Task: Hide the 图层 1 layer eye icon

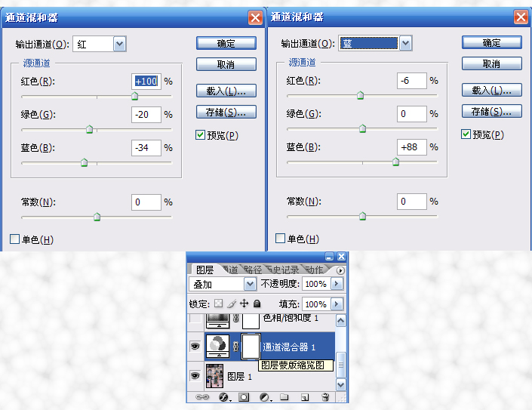Action: (x=195, y=375)
